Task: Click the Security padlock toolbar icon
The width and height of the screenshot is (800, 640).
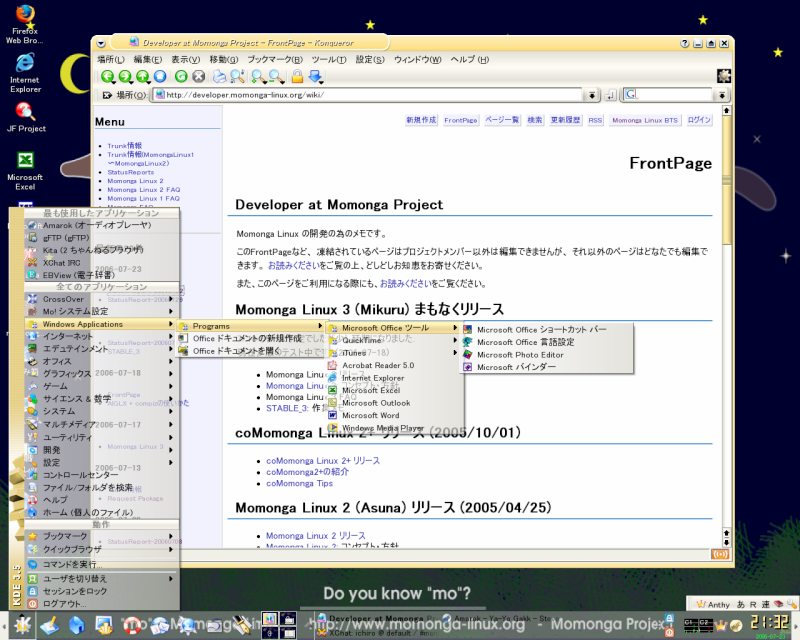Action: 297,77
